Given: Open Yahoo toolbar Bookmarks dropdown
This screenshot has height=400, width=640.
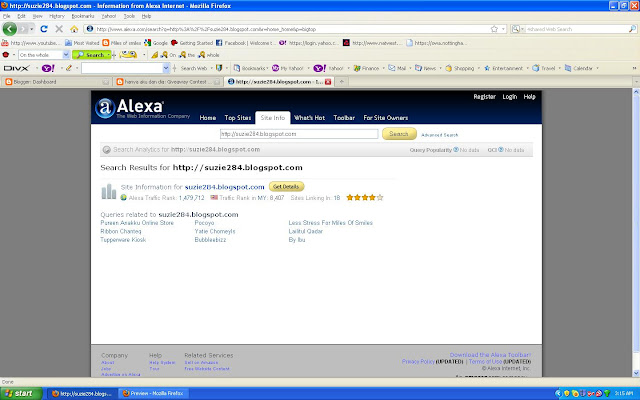Looking at the screenshot, I should (251, 68).
